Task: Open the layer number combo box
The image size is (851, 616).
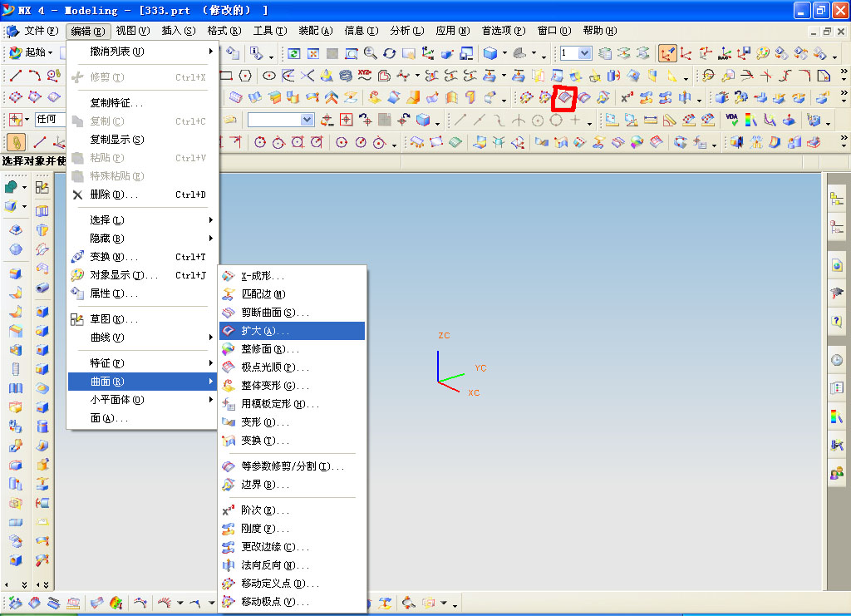Action: [575, 52]
